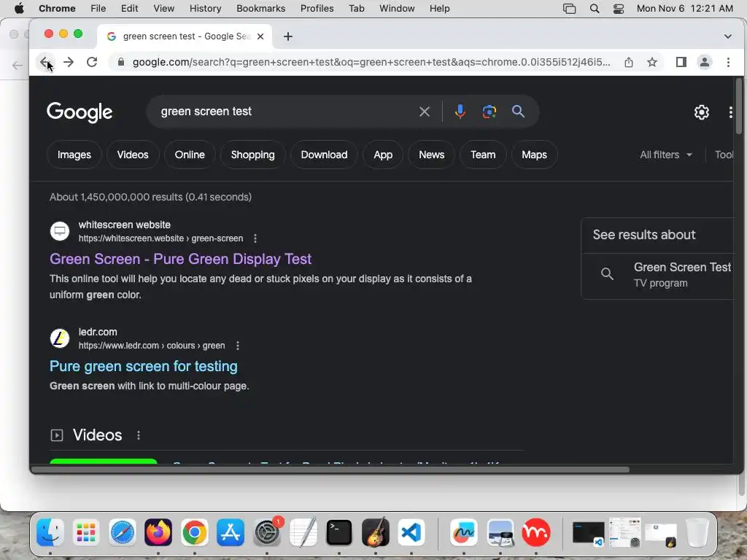Viewport: 747px width, 560px height.
Task: Click the vertical page scrollbar
Action: (739, 106)
